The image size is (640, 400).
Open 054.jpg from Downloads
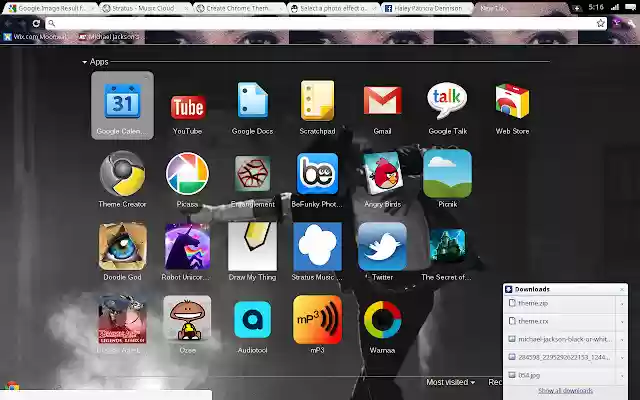click(x=560, y=376)
